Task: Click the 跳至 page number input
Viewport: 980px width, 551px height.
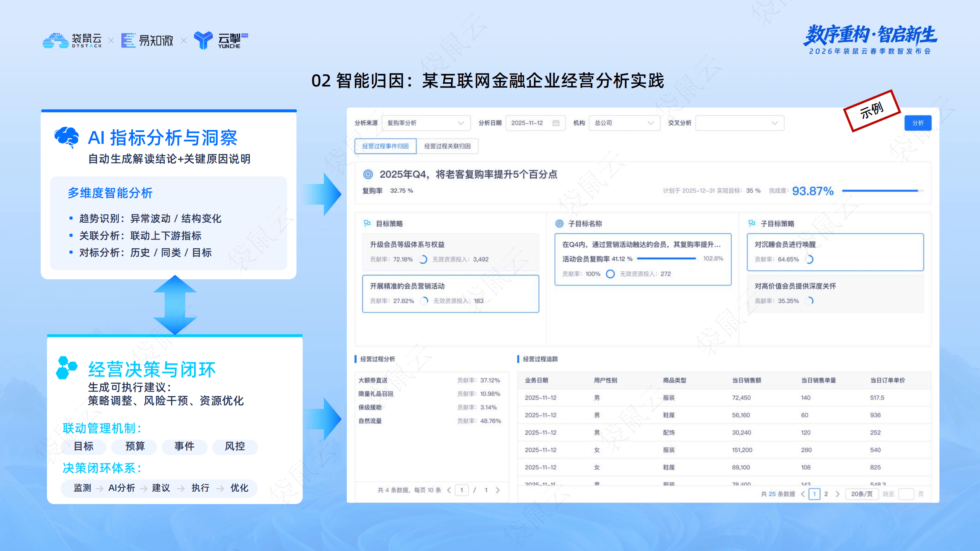Action: pyautogui.click(x=906, y=494)
